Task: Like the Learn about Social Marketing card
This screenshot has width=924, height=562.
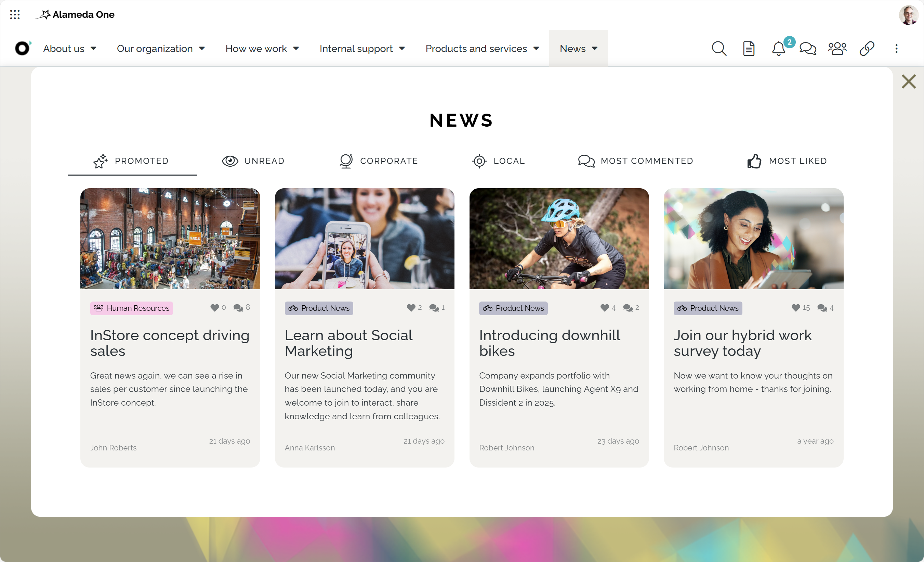Action: 411,308
